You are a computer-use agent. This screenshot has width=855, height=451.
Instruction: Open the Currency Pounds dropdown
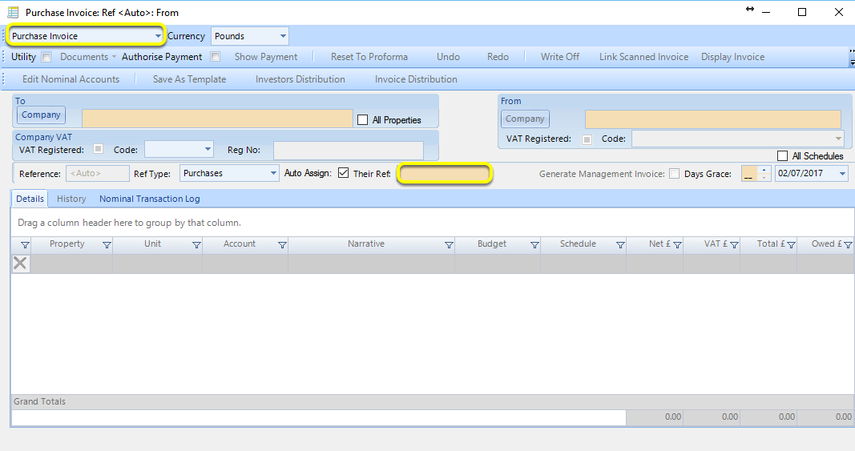[x=283, y=36]
